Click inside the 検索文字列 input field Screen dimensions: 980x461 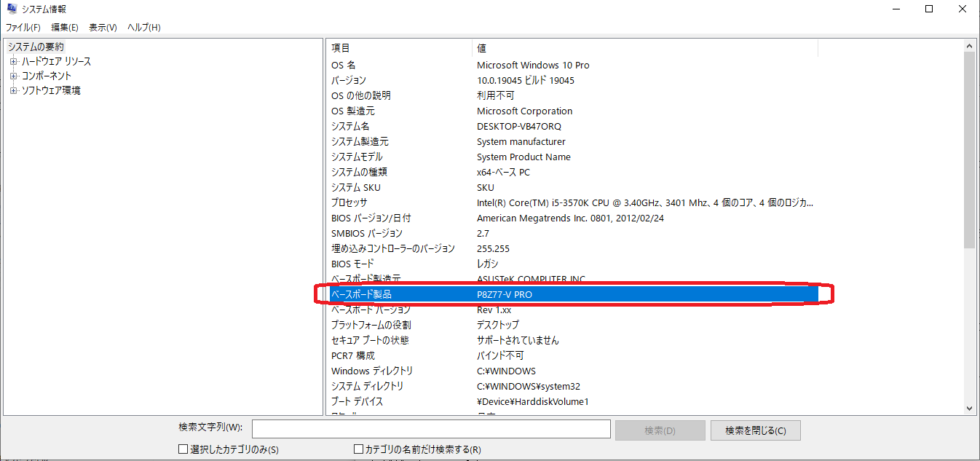431,428
